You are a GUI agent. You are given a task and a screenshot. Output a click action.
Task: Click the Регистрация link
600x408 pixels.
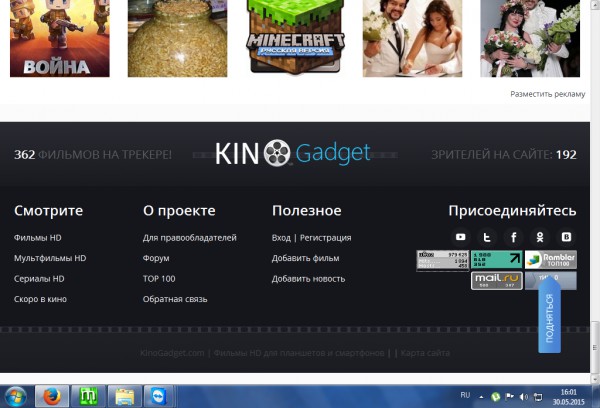(325, 238)
